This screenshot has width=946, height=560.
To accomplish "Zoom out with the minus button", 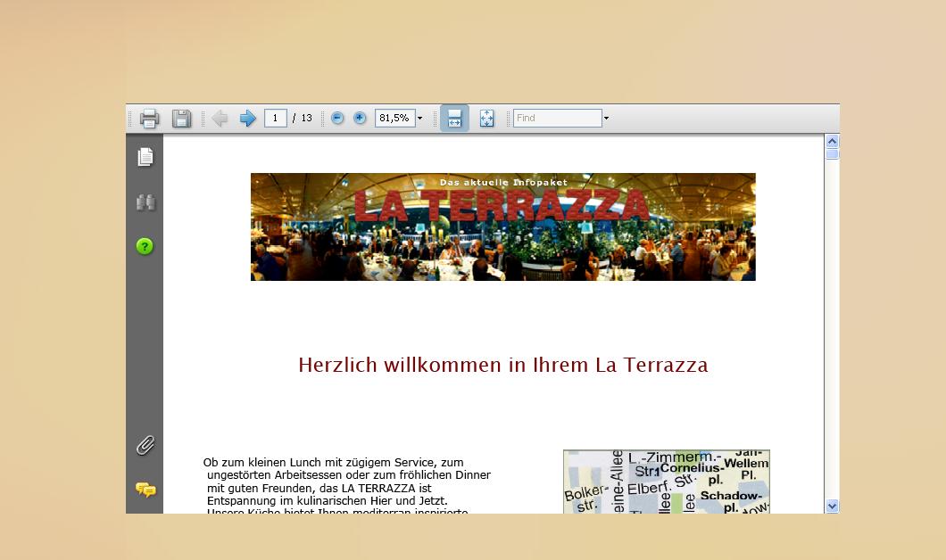I will pyautogui.click(x=337, y=118).
